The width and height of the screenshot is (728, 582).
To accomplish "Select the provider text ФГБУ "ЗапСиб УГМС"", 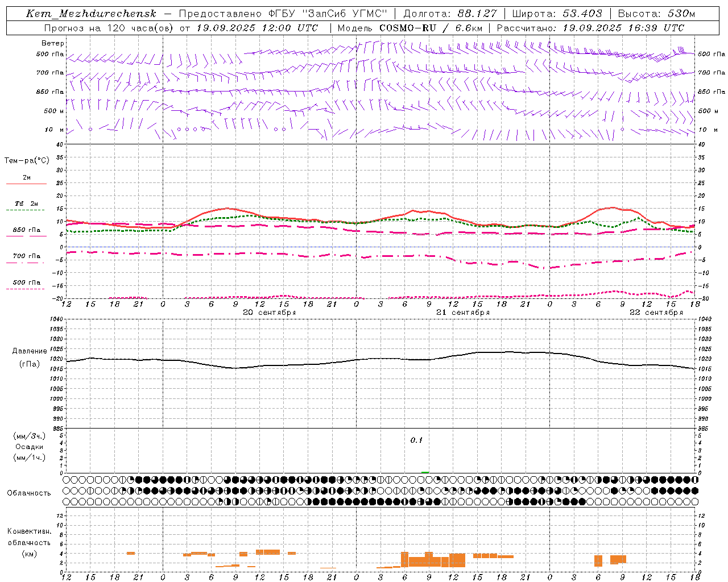I will [x=327, y=14].
